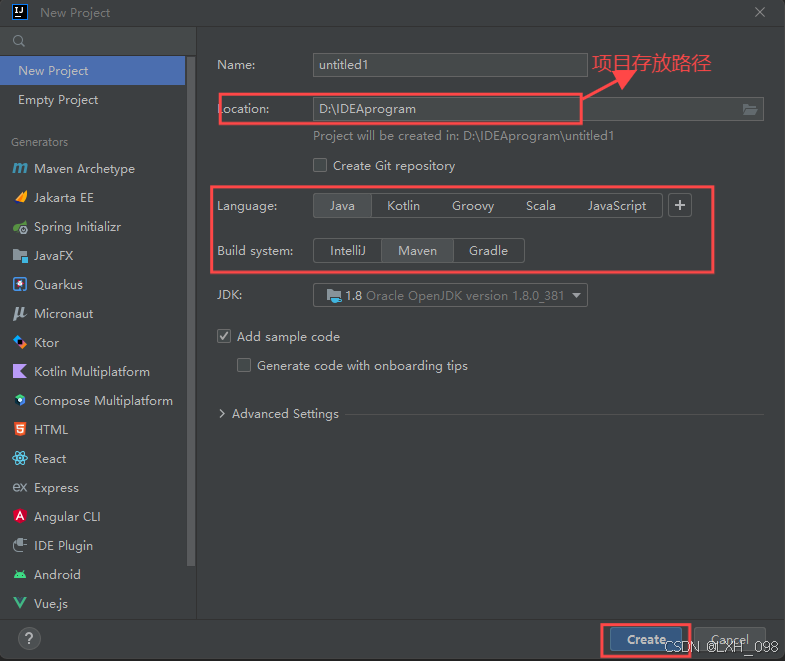Click the Name input field
Image resolution: width=785 pixels, height=661 pixels.
450,65
